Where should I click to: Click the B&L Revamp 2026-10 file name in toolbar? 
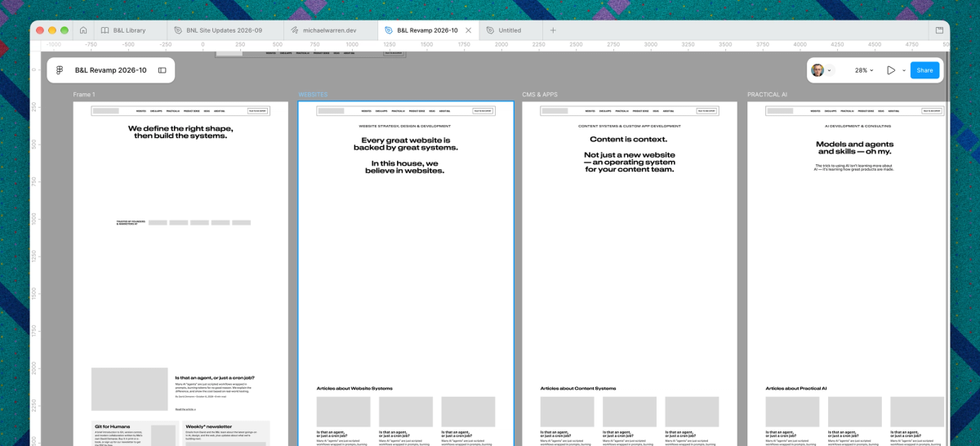point(110,70)
